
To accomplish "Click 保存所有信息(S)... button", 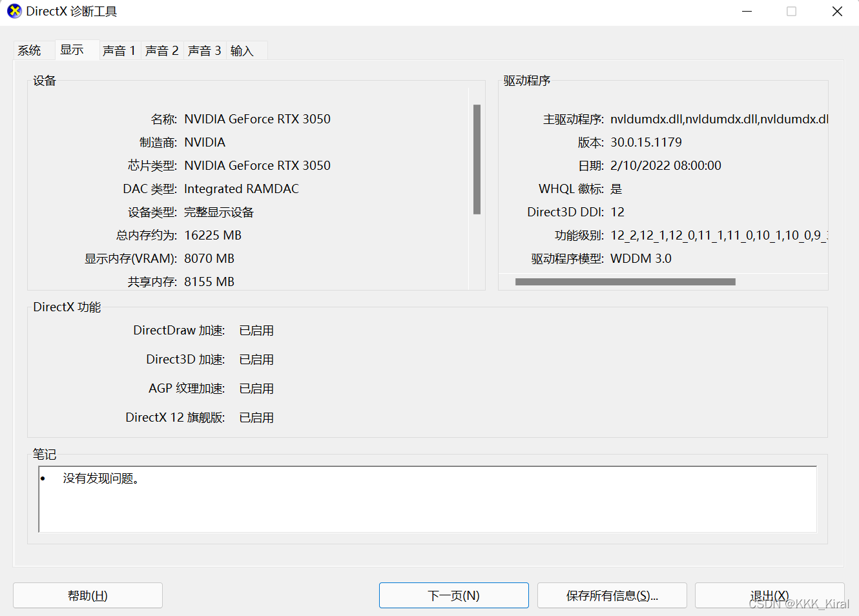I will 612,595.
